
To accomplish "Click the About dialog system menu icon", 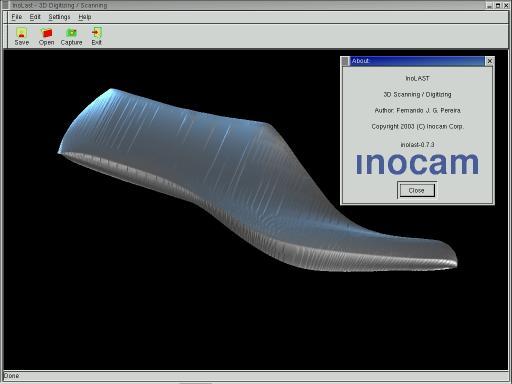I will click(x=345, y=61).
